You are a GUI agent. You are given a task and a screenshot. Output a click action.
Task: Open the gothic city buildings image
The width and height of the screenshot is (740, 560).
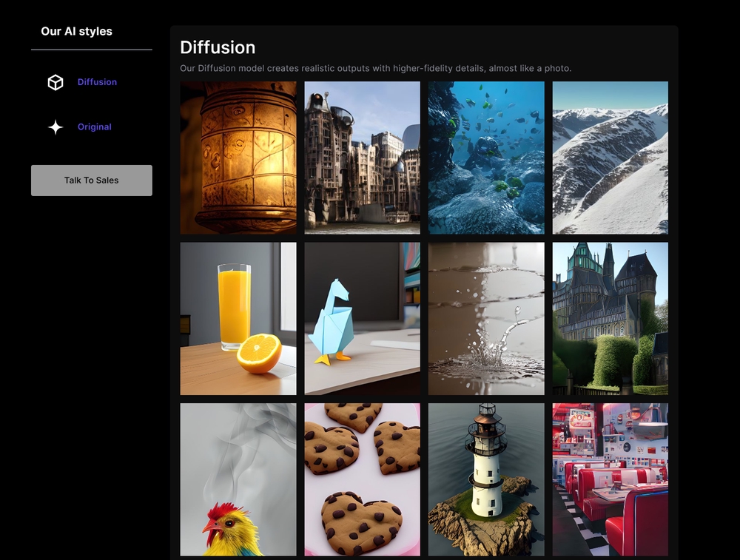(362, 158)
